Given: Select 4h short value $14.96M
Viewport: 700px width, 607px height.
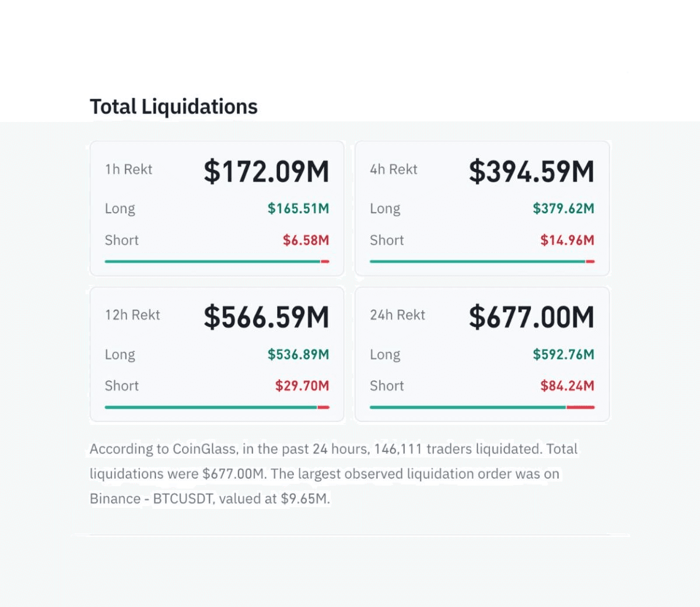Looking at the screenshot, I should point(567,240).
